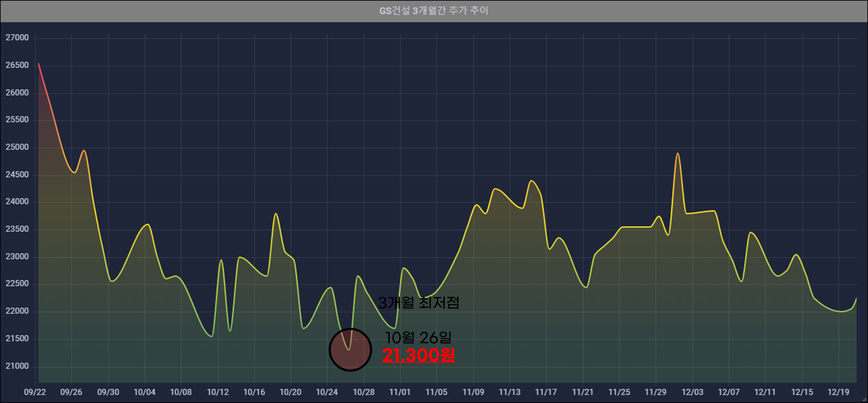This screenshot has height=403, width=868.
Task: Click the 25000 y-axis label
Action: click(x=17, y=147)
